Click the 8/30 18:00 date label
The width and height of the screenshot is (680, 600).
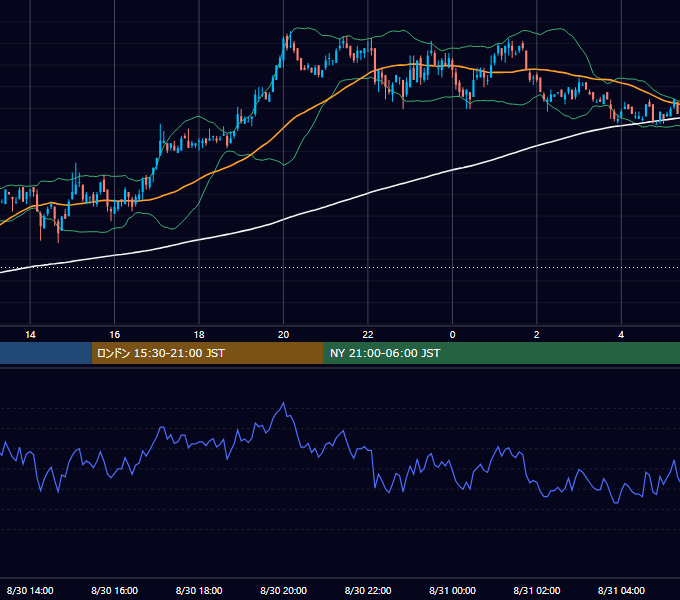coord(199,590)
